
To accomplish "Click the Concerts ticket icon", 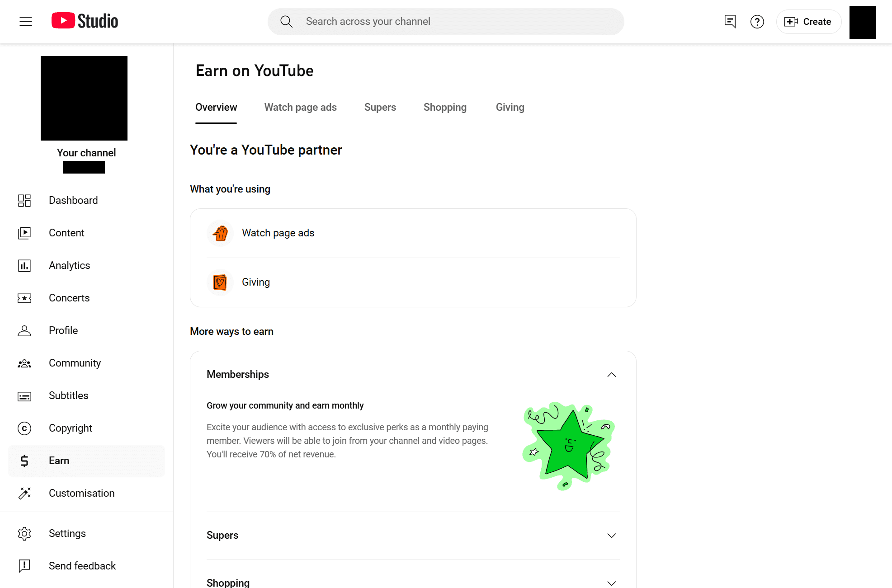I will click(x=24, y=298).
